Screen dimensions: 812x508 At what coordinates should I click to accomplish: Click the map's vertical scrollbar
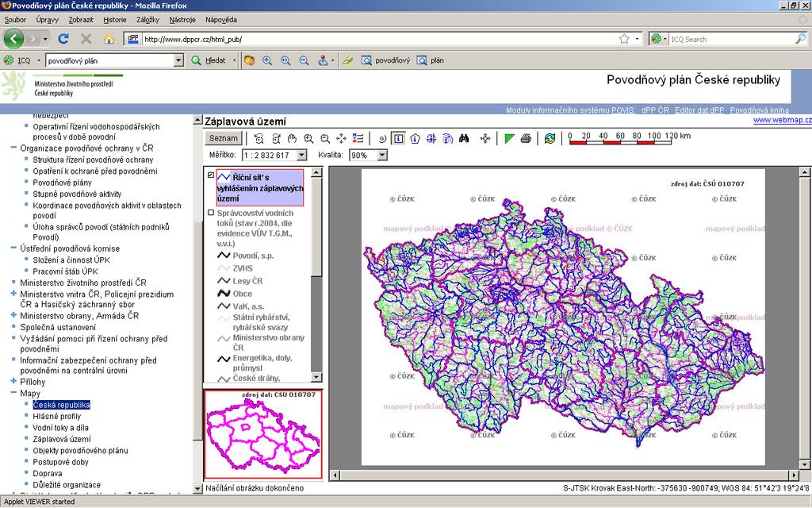point(804,317)
